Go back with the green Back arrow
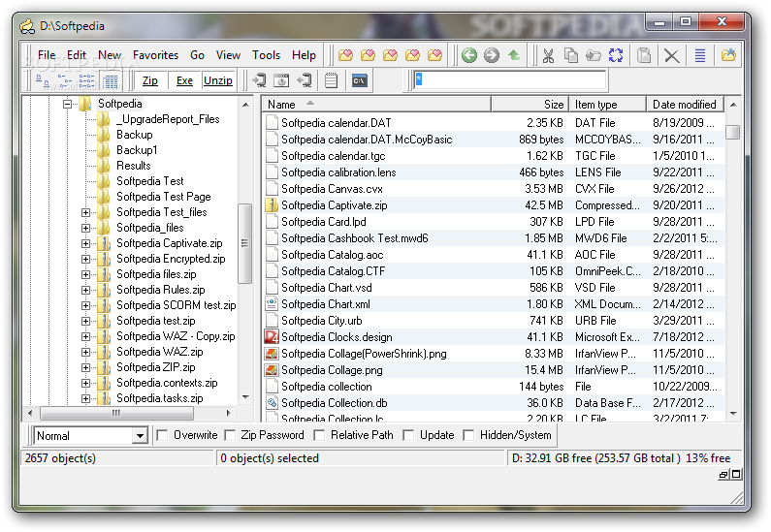The height and width of the screenshot is (532, 771). point(469,55)
